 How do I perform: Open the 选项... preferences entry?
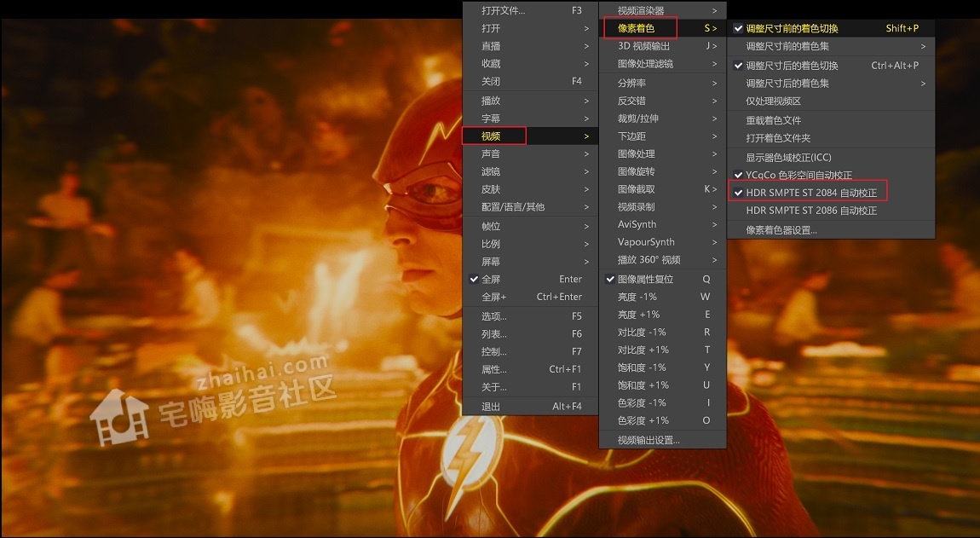click(x=531, y=316)
